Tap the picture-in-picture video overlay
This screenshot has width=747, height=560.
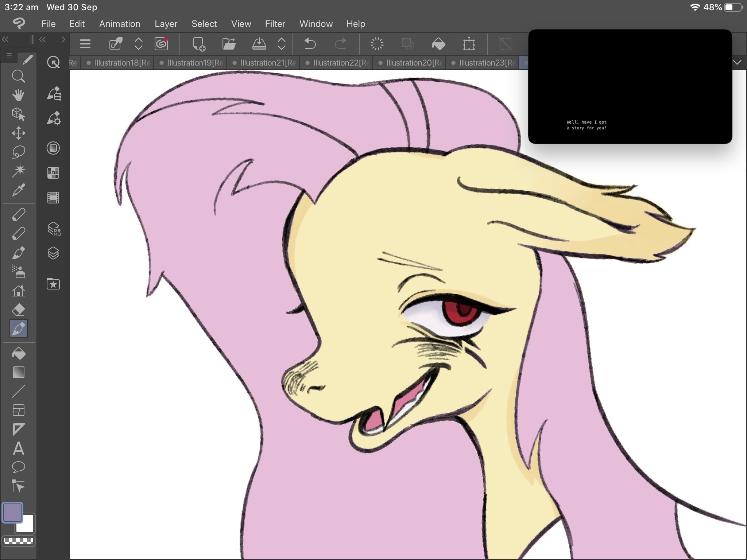tap(630, 87)
